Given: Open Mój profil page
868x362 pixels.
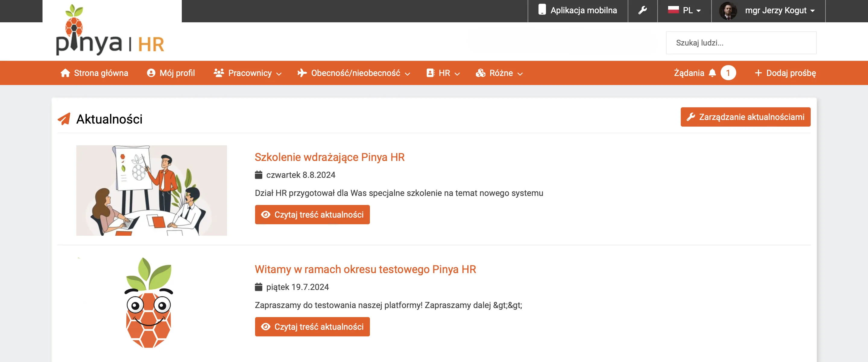Looking at the screenshot, I should click(171, 73).
